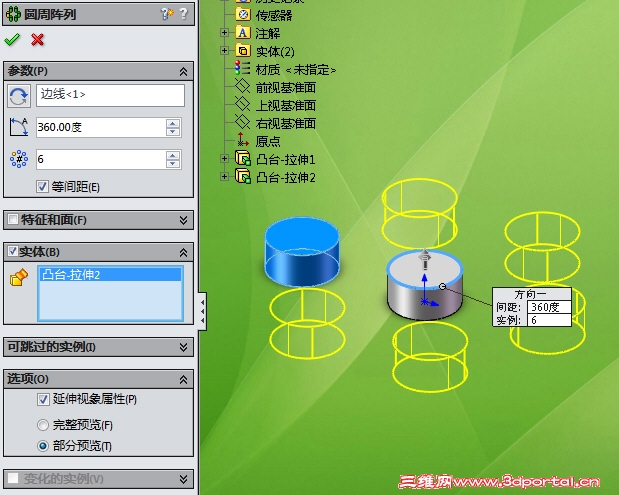The width and height of the screenshot is (619, 495).
Task: Cancel the circular pattern with red X
Action: (38, 39)
